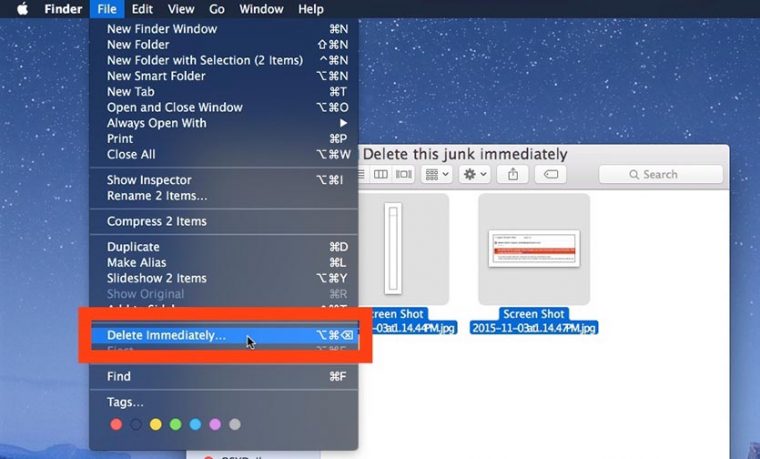Open the Window menu
The width and height of the screenshot is (760, 459).
pyautogui.click(x=261, y=9)
